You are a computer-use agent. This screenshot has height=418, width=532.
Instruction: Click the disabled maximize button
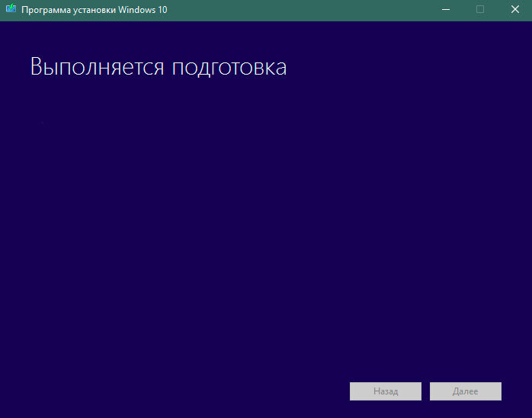pos(480,9)
